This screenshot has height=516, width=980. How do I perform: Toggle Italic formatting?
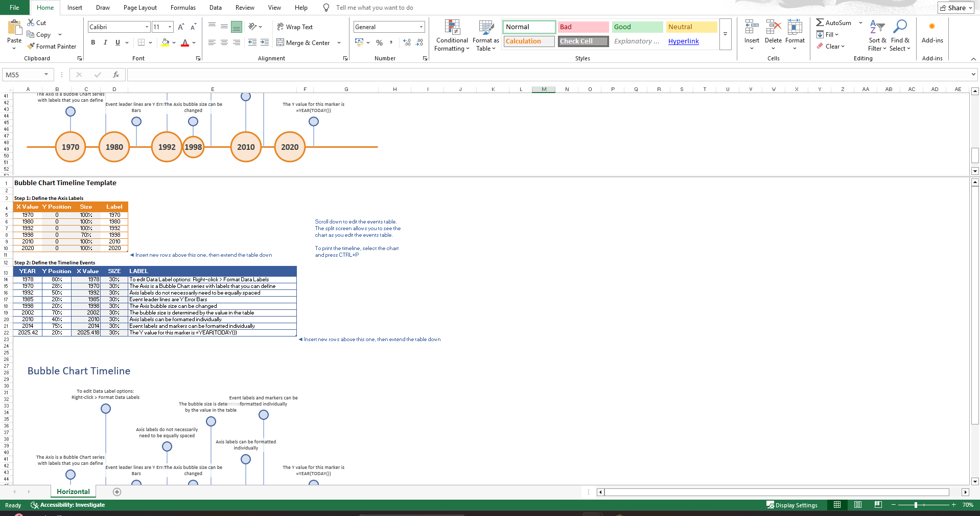tap(105, 42)
